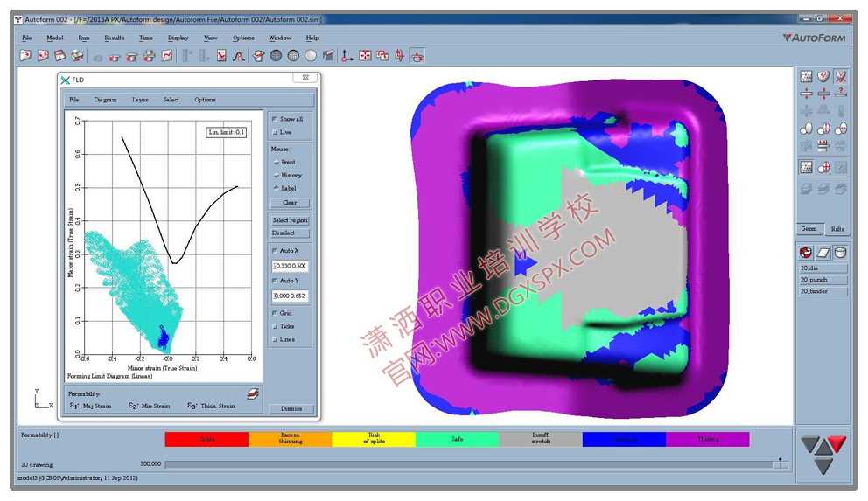The height and width of the screenshot is (501, 868).
Task: Click the time slider bar at 300.000
Action: 477,464
